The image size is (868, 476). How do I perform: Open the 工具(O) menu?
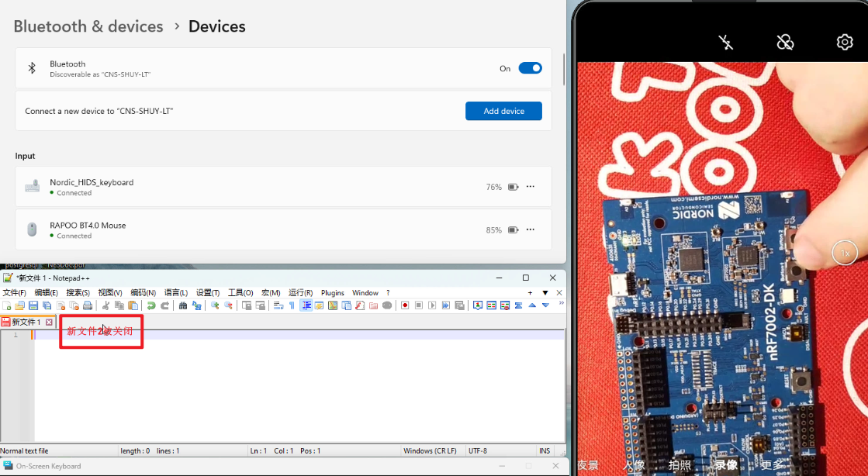[x=240, y=293]
